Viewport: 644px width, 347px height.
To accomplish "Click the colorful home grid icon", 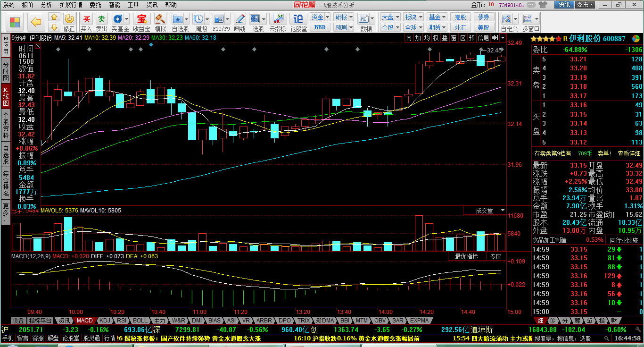I will click(15, 22).
